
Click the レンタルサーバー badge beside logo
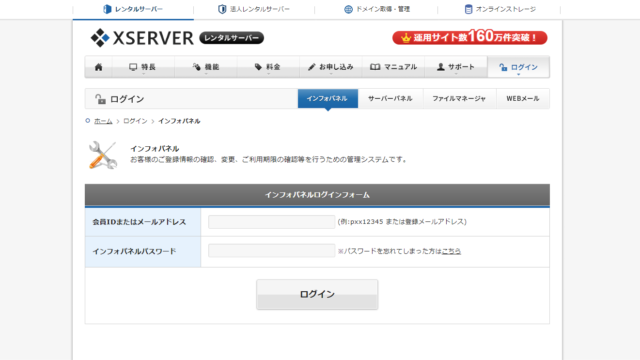231,38
